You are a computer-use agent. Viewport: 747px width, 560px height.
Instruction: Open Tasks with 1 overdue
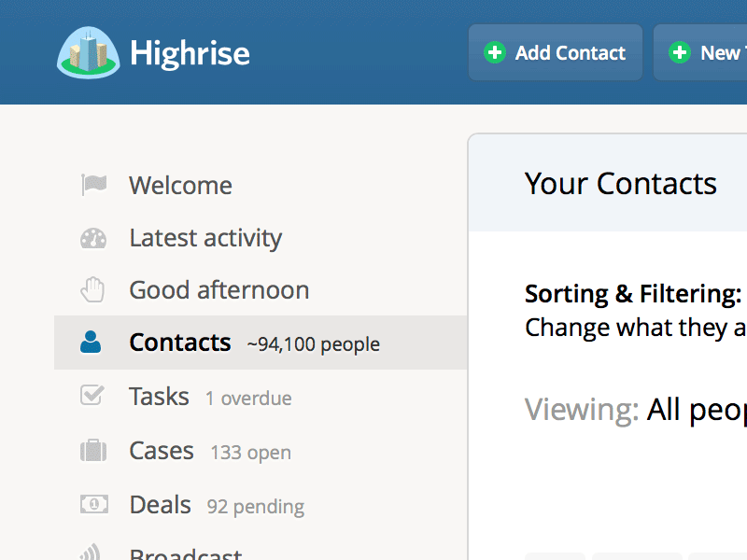[160, 397]
